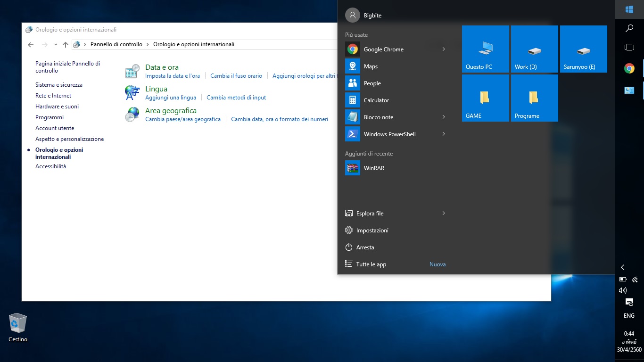This screenshot has width=644, height=362.
Task: Choose Arresta power option
Action: pos(365,247)
